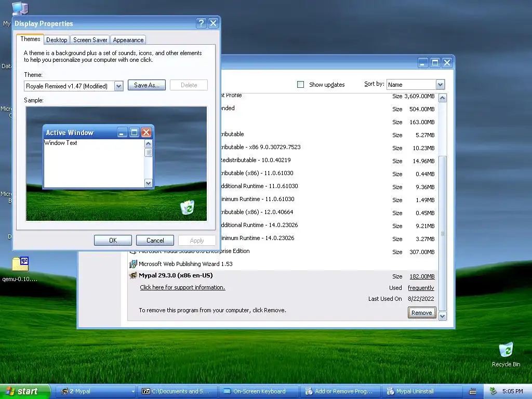Click the program list scrollbar thumb
Viewport: 532px width, 399px height.
tap(443, 233)
